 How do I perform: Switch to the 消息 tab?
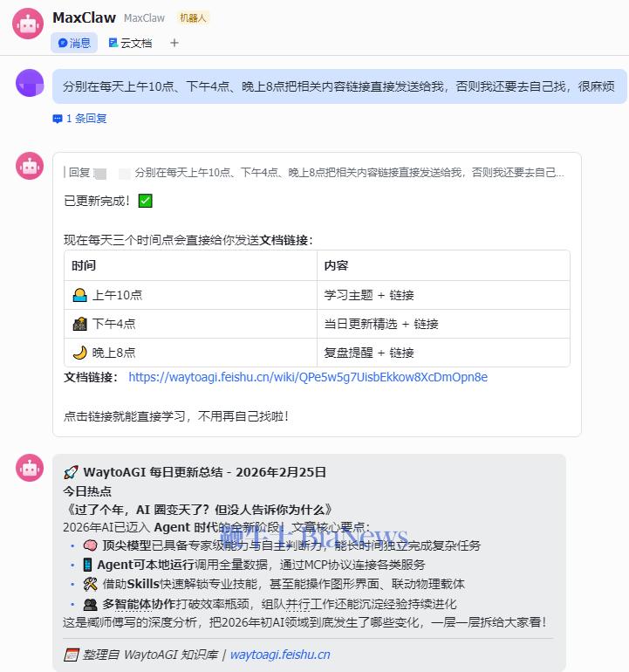[x=74, y=43]
